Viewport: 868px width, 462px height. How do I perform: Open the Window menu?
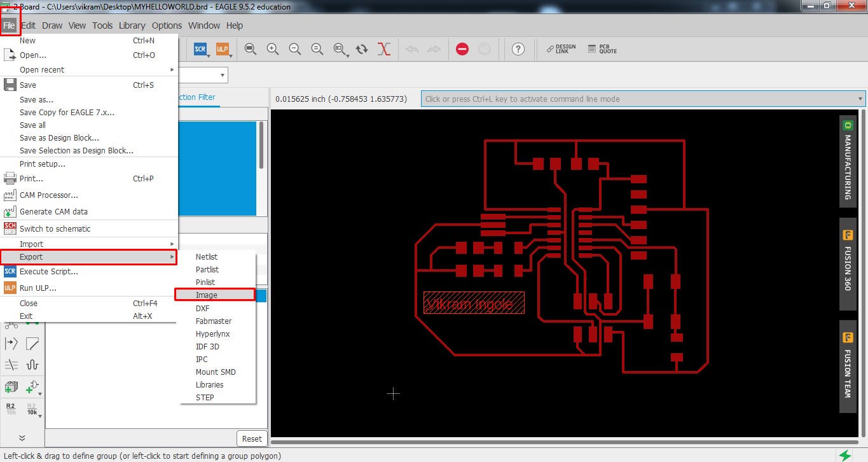pos(204,25)
